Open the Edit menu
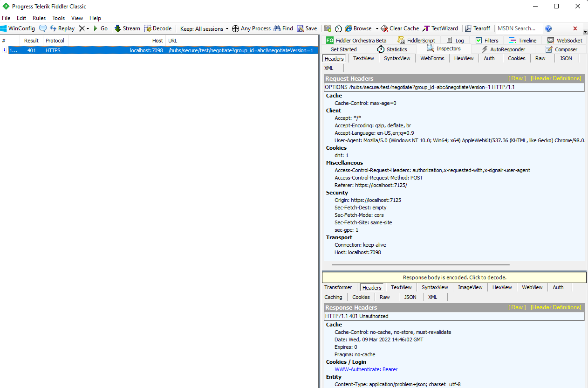Viewport: 588px width, 388px height. [x=21, y=18]
